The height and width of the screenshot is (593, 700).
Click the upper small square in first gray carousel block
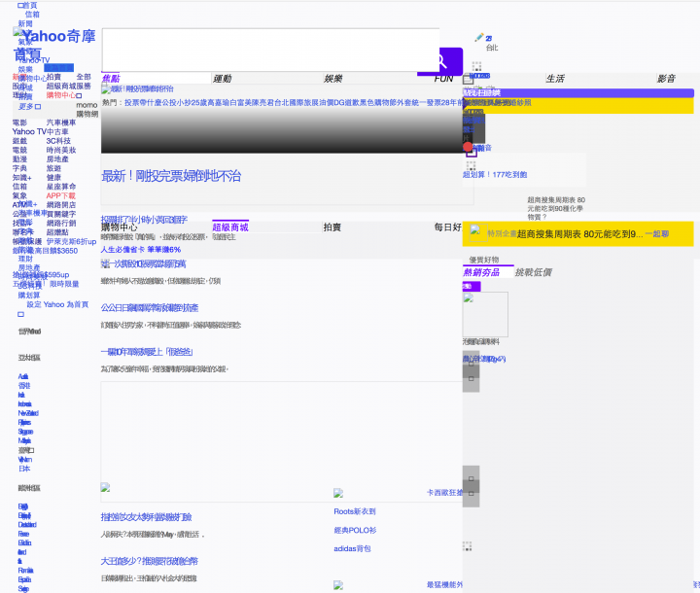click(x=471, y=364)
